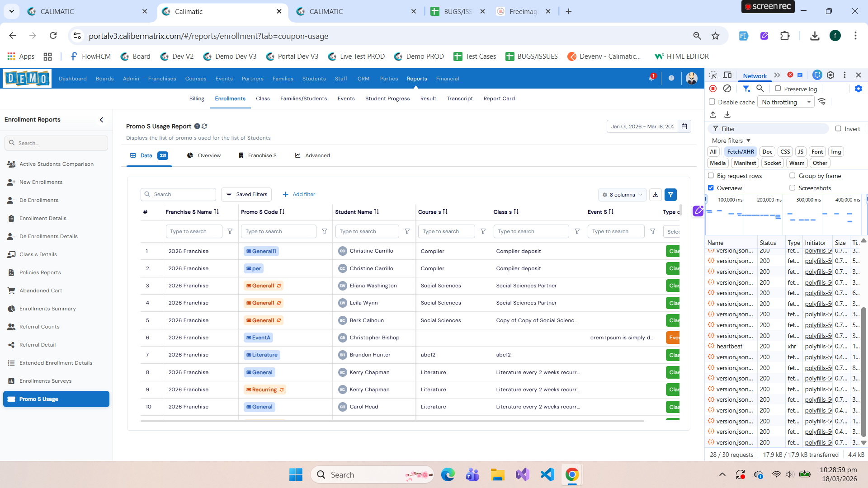Click the blue table filter icon button

pyautogui.click(x=671, y=195)
